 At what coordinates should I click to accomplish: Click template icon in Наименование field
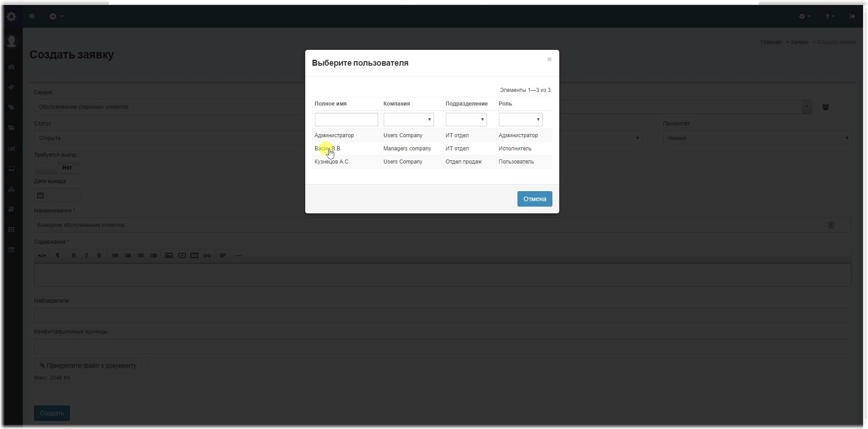831,225
